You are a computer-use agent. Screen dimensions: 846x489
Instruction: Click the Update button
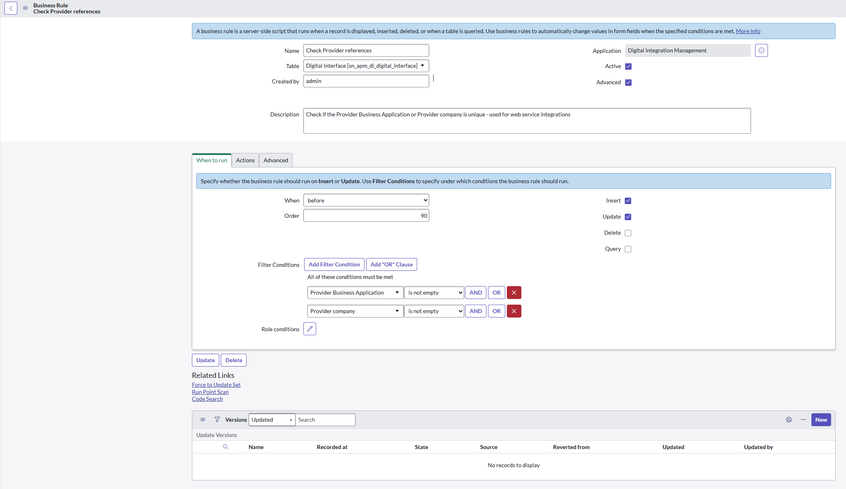coord(205,360)
